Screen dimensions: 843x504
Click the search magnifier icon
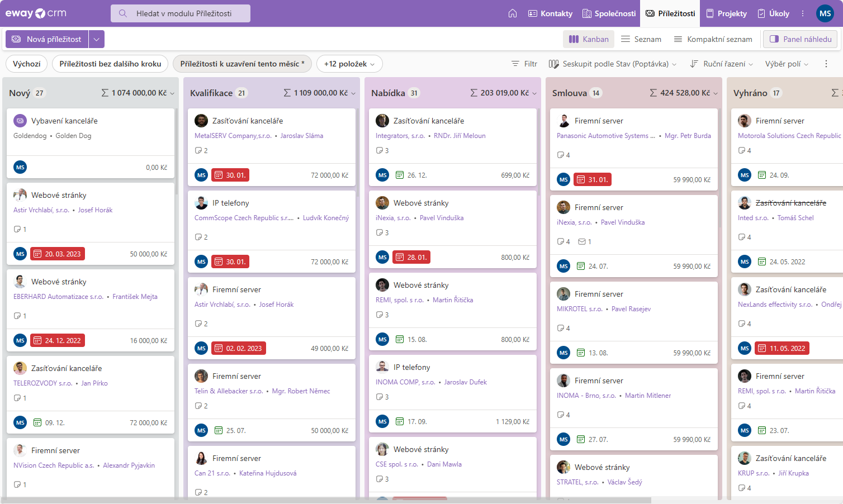point(123,13)
